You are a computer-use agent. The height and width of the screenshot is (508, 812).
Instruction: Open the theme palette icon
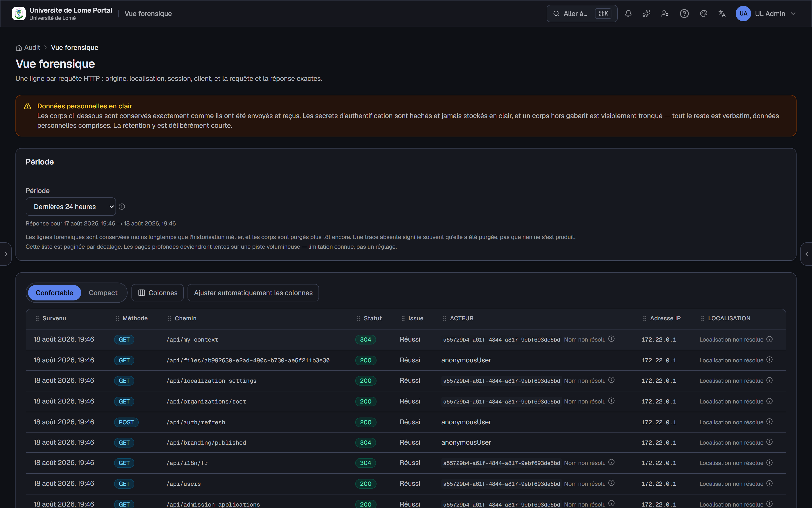[x=704, y=14]
